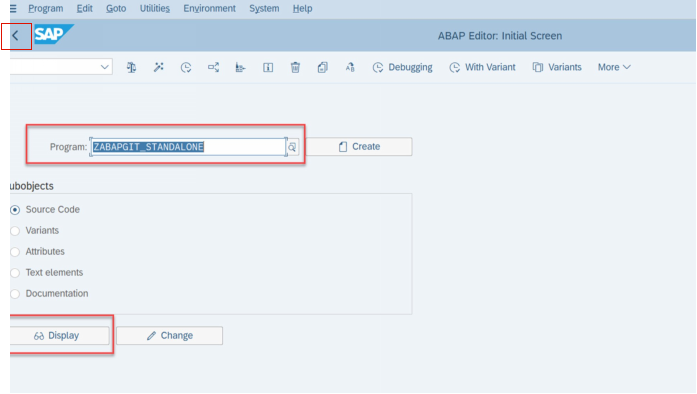Select the Variants radio button
This screenshot has width=697, height=394.
pos(15,231)
